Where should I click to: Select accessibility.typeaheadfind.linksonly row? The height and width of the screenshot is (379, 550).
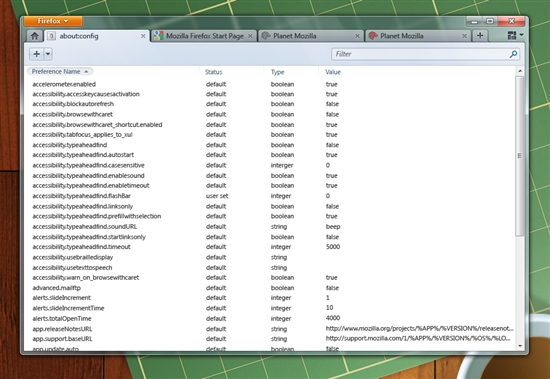(270, 206)
